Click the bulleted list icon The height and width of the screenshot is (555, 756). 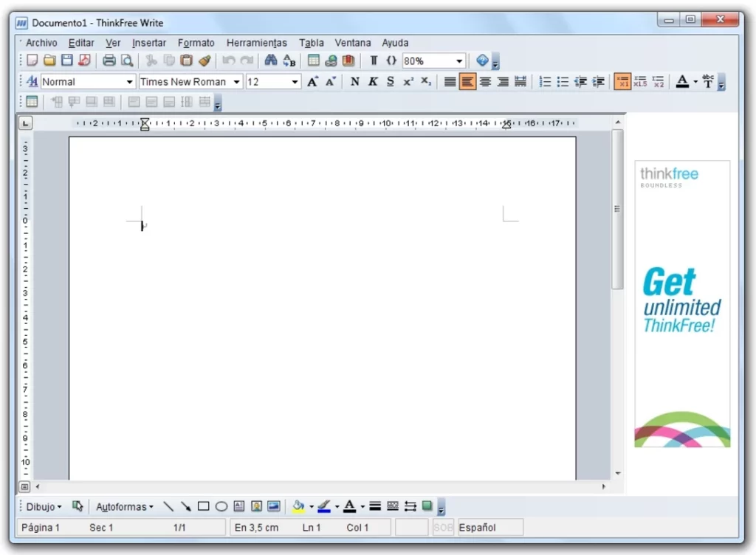[563, 82]
